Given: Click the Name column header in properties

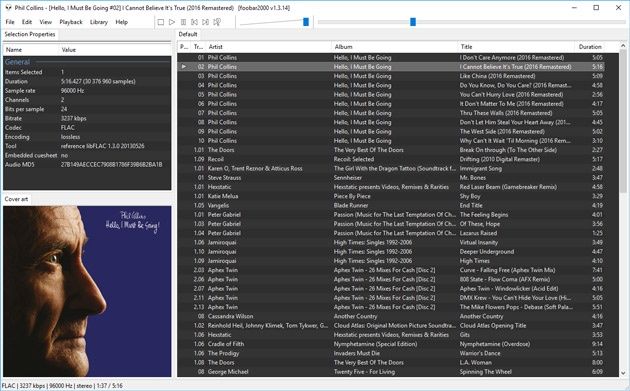Looking at the screenshot, I should click(31, 50).
